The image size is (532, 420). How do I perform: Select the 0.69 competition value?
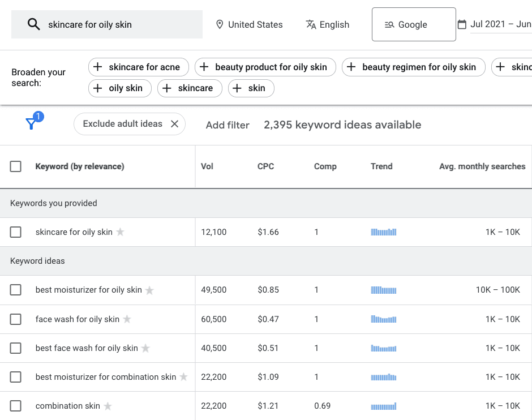coord(323,406)
